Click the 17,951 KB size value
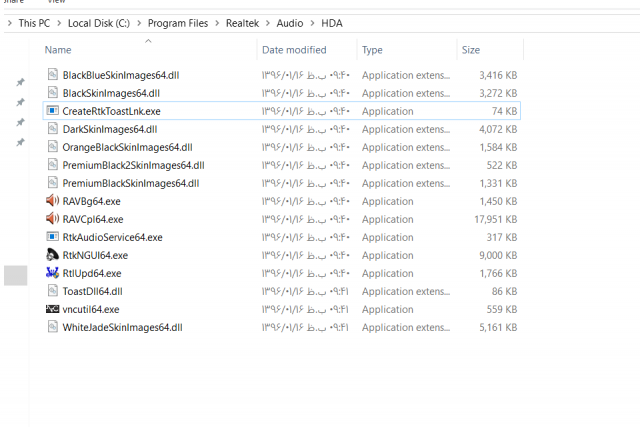The image size is (640, 427). [x=496, y=219]
